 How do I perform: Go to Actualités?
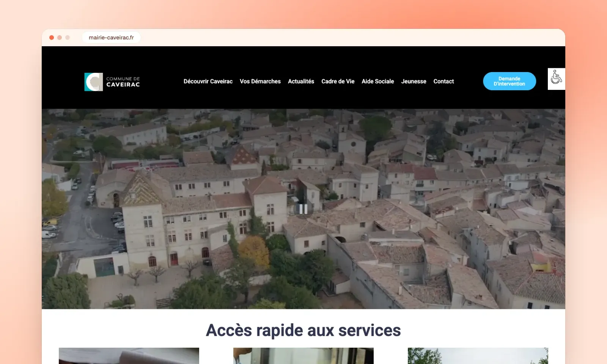pos(301,82)
